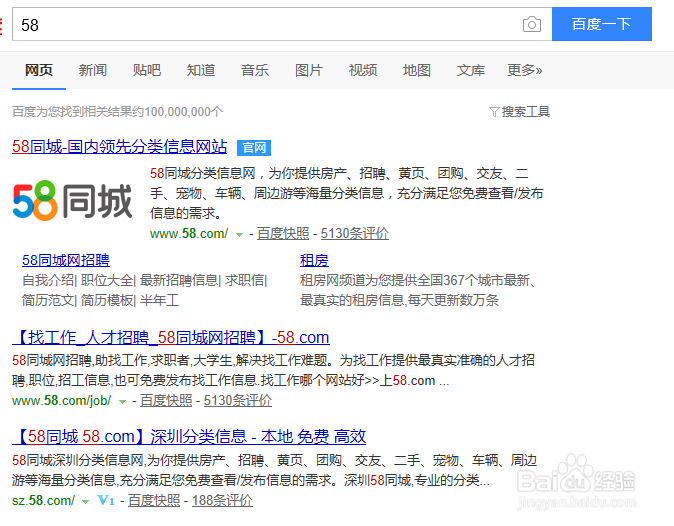Open 百度快照 for www.58.com/ result
Viewport: 674px width, 526px height.
[283, 233]
